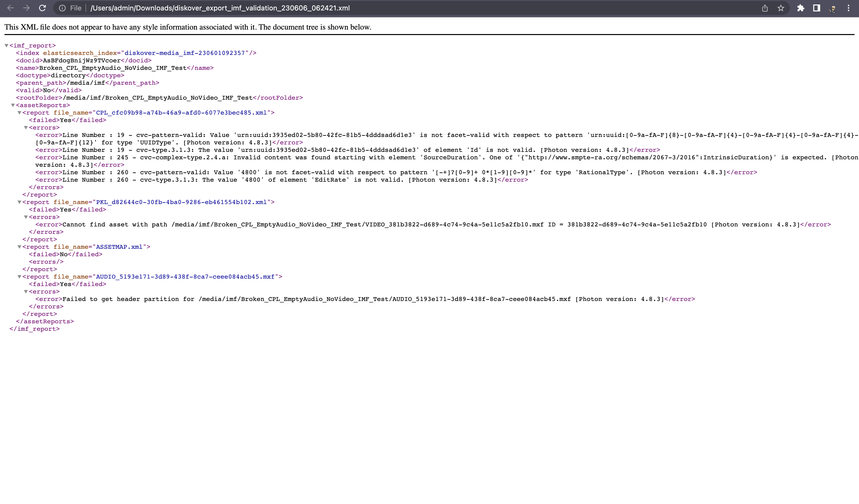
Task: Click the back navigation button
Action: point(10,8)
